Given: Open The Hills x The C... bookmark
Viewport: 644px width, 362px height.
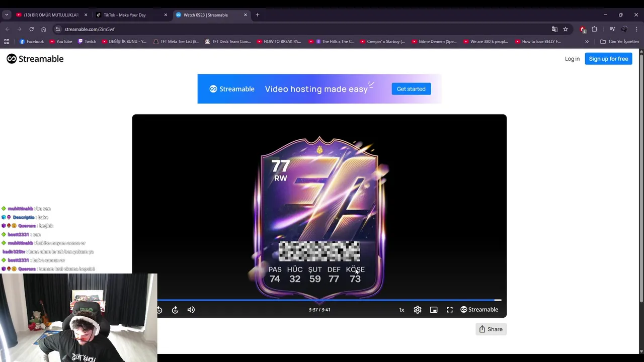Looking at the screenshot, I should (332, 42).
